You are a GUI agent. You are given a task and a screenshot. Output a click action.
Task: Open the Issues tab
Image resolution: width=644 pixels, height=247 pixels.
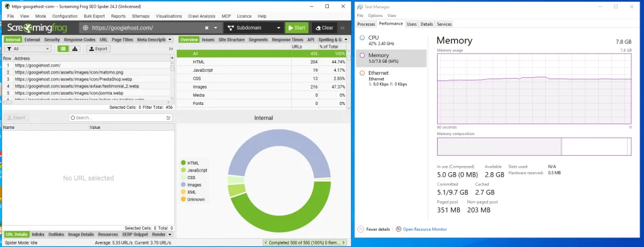tap(208, 40)
